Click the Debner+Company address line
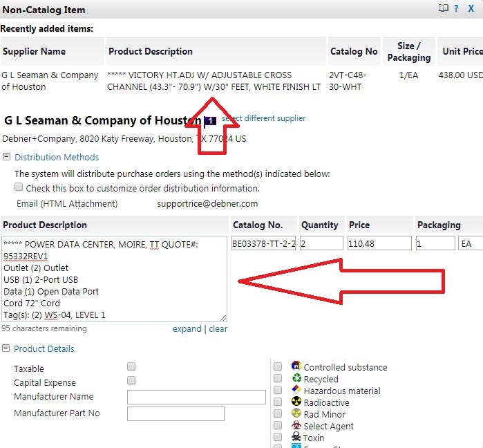This screenshot has height=448, width=483. (x=124, y=139)
